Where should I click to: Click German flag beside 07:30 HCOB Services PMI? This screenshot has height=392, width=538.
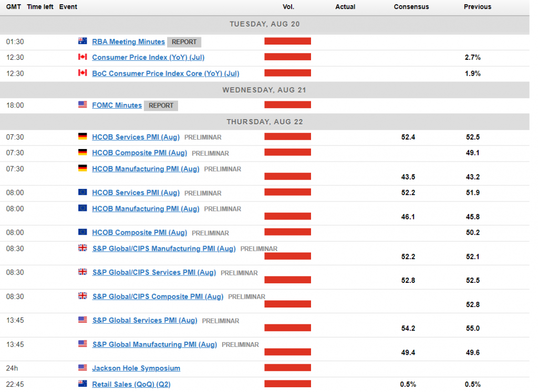[82, 136]
